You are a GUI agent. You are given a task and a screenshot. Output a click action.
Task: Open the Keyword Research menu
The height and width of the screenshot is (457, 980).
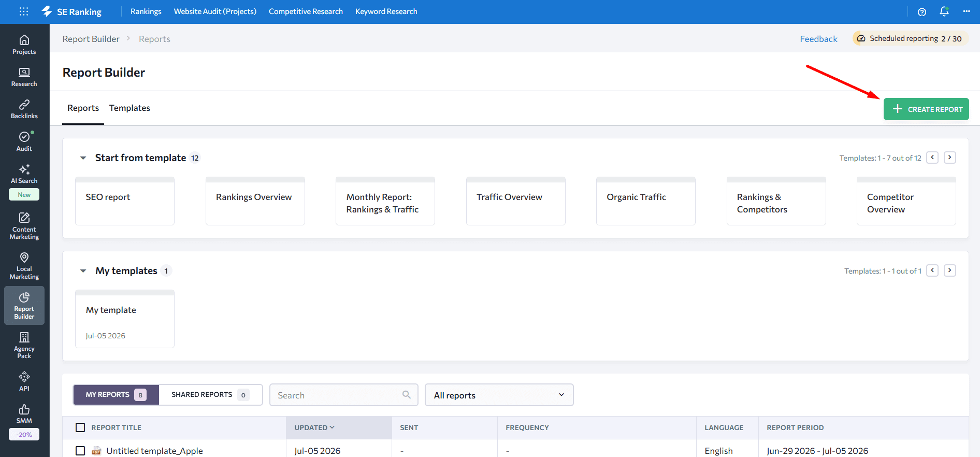(386, 11)
